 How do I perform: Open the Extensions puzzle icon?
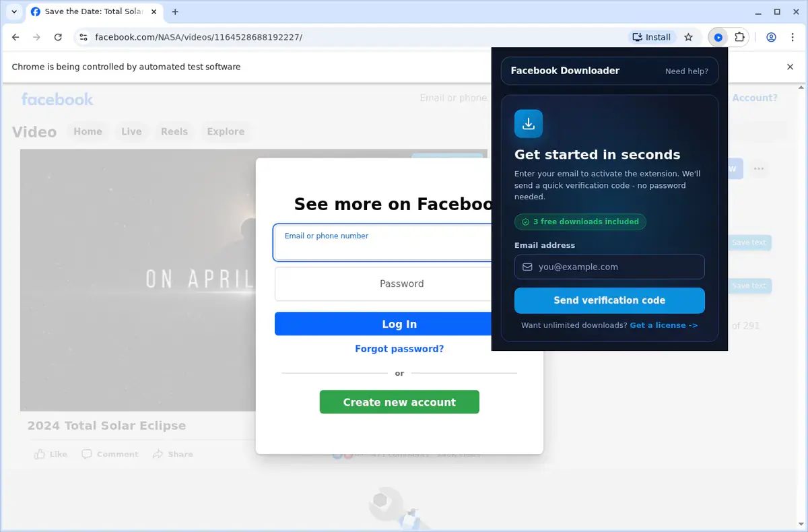click(739, 37)
